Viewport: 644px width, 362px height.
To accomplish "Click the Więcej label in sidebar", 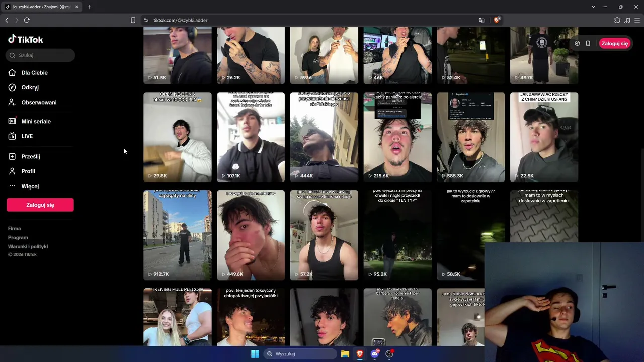I will pyautogui.click(x=30, y=186).
